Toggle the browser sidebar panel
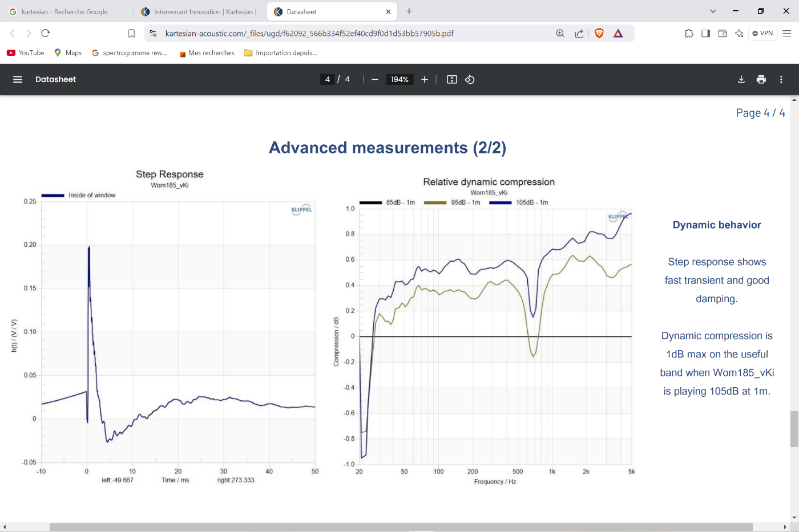The height and width of the screenshot is (532, 799). (706, 33)
